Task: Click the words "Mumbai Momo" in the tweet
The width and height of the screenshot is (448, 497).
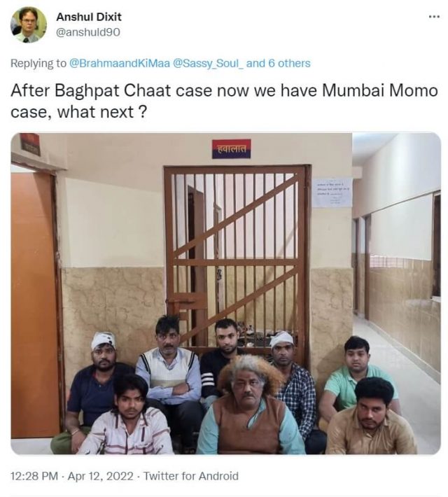Action: point(380,91)
